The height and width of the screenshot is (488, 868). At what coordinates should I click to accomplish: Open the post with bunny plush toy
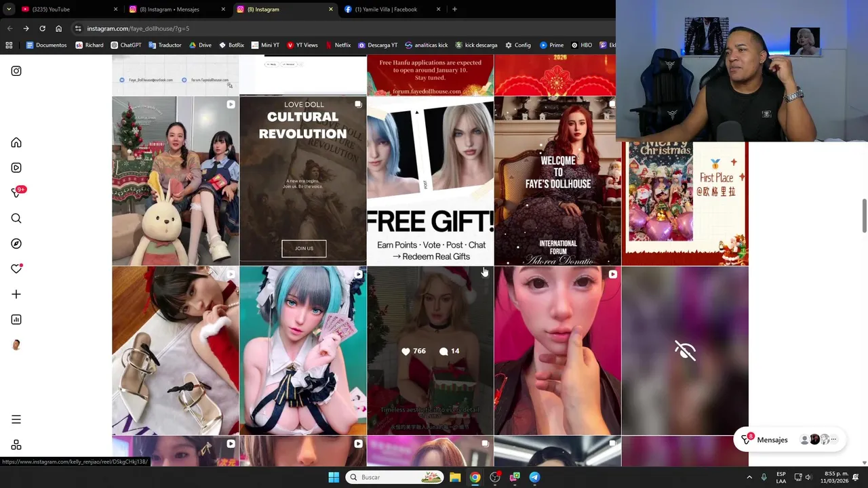tap(176, 180)
